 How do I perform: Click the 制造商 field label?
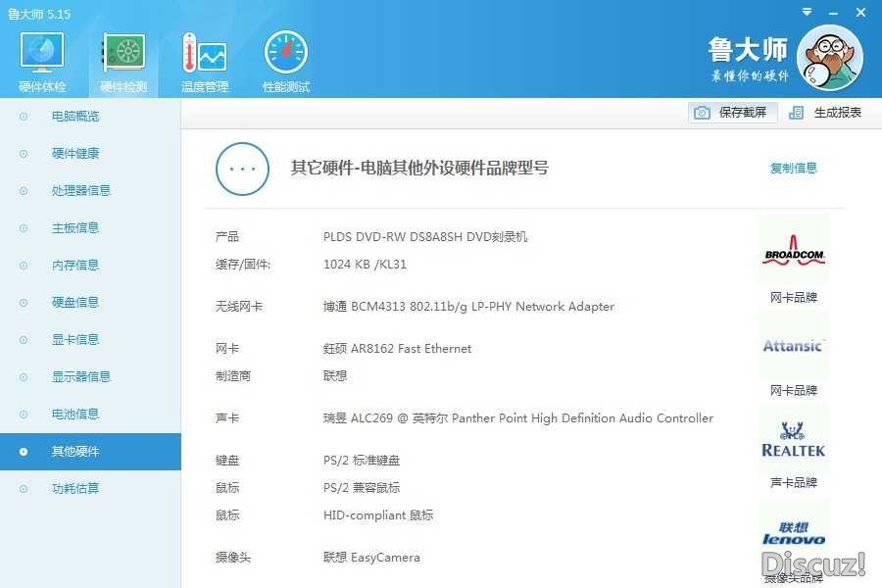point(232,376)
